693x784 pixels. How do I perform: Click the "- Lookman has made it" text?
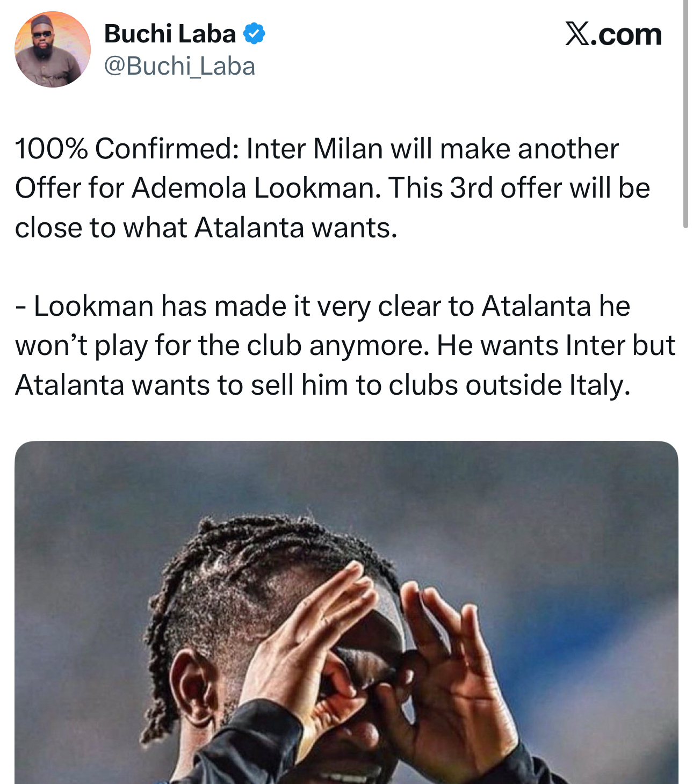[163, 306]
